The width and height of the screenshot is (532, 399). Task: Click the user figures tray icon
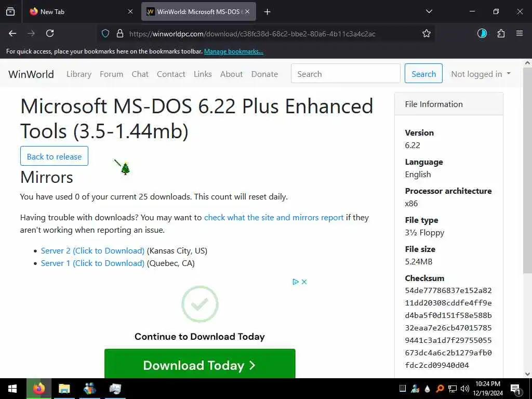point(415,389)
